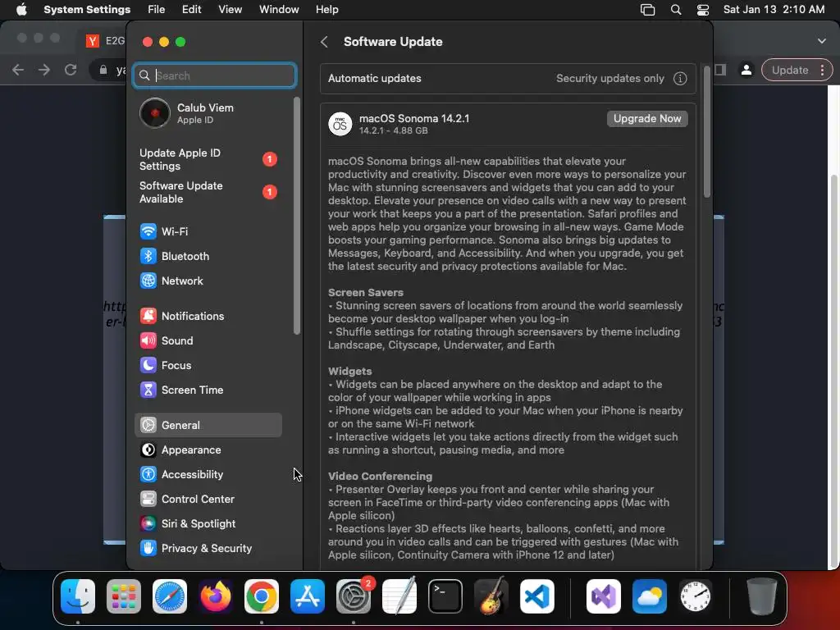Click Upgrade Now for macOS Sonoma
The image size is (840, 630).
pyautogui.click(x=647, y=119)
